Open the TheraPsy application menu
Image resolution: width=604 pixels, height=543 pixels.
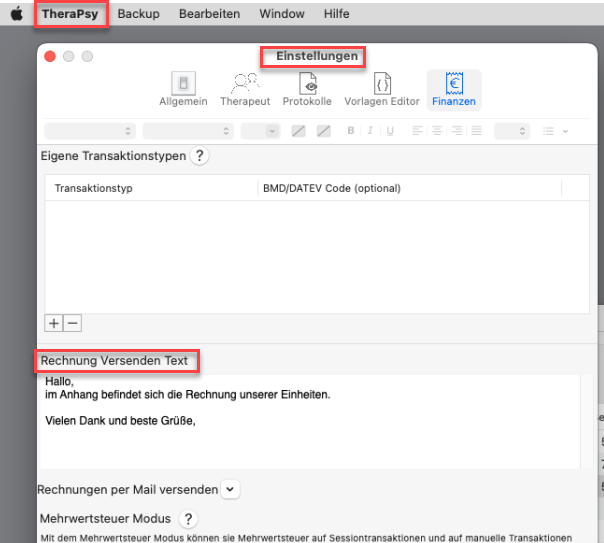click(x=70, y=14)
